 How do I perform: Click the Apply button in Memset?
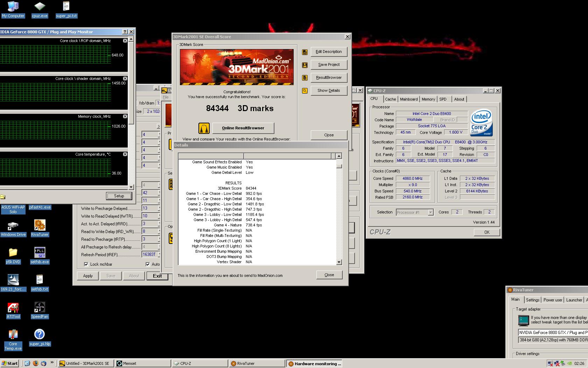tap(88, 276)
